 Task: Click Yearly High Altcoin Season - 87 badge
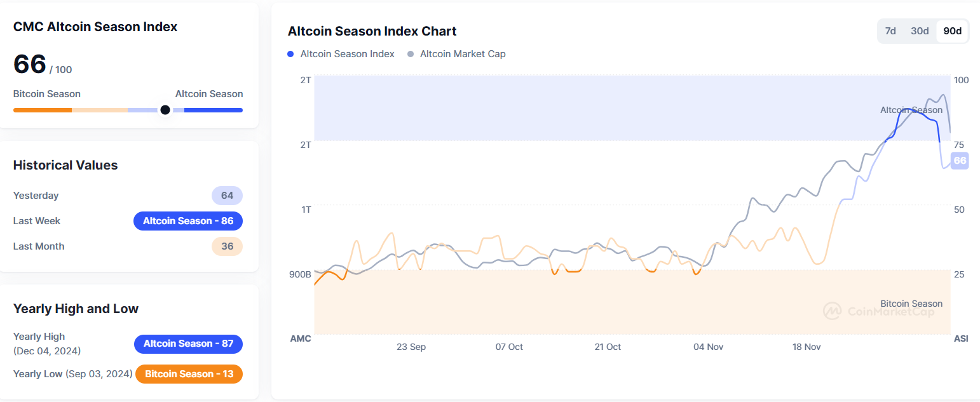click(x=188, y=344)
